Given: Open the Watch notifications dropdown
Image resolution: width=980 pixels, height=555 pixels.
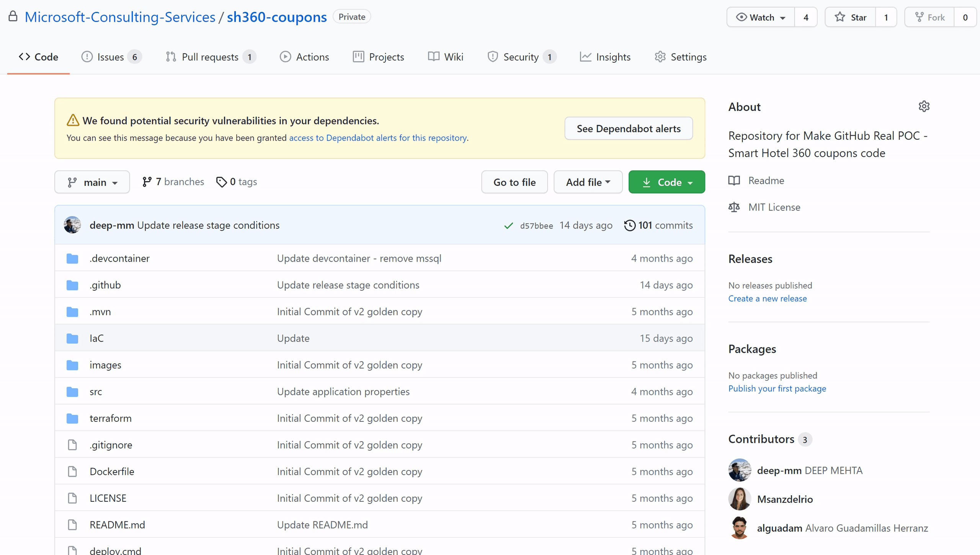Looking at the screenshot, I should (761, 17).
